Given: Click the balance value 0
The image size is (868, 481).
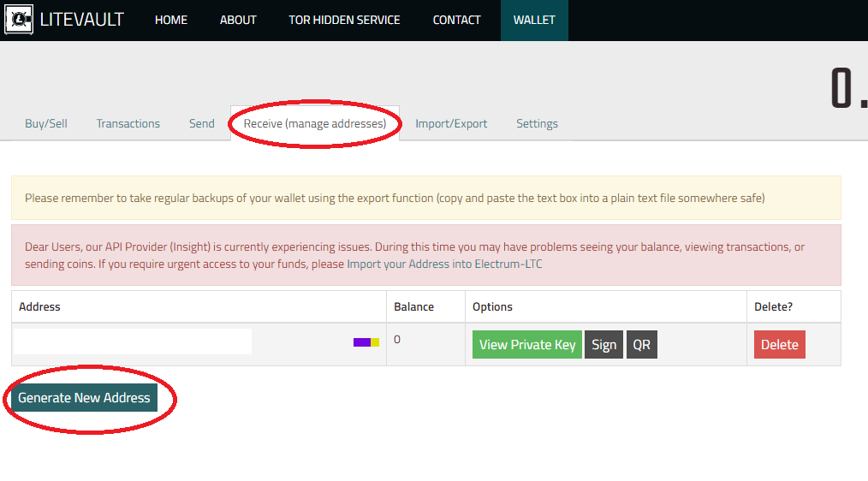Looking at the screenshot, I should pos(397,339).
